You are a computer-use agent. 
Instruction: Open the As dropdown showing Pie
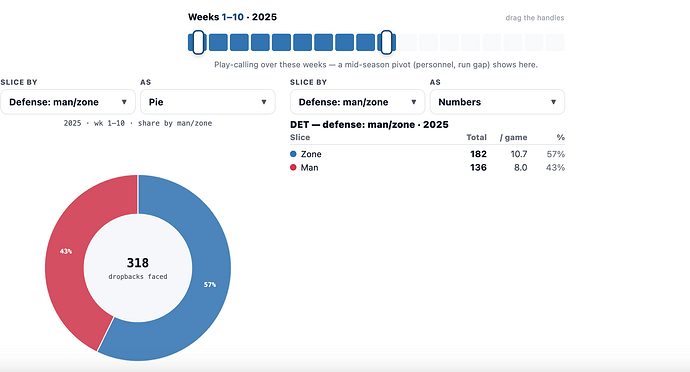(208, 102)
